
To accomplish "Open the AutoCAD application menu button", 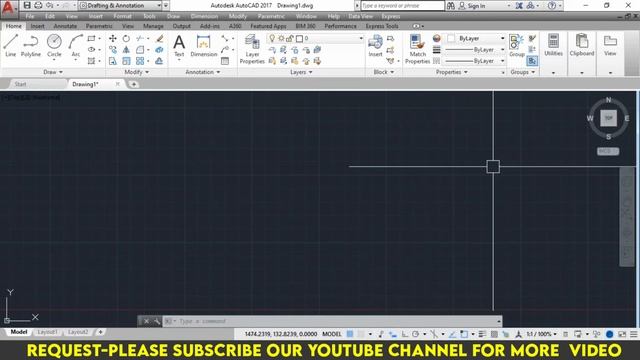I will (8, 8).
